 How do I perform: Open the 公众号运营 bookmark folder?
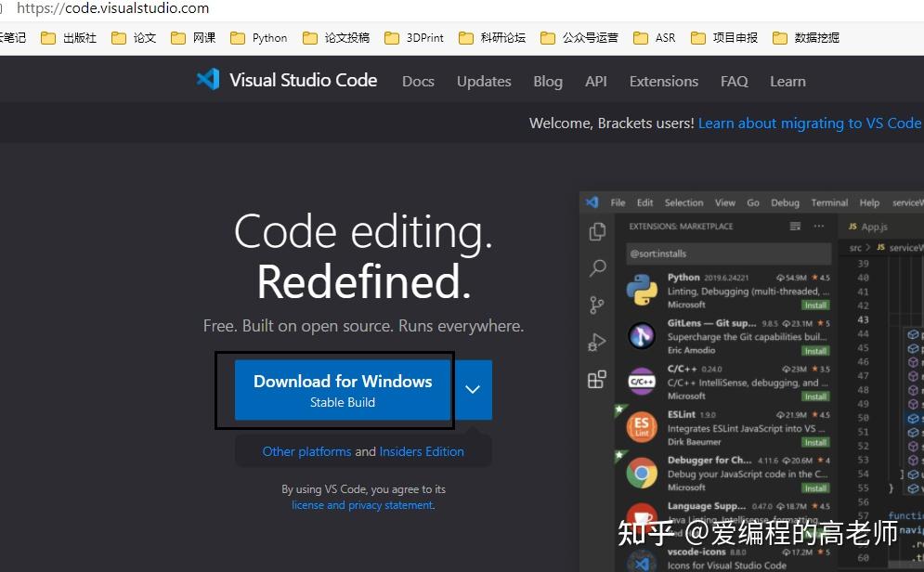tap(579, 38)
